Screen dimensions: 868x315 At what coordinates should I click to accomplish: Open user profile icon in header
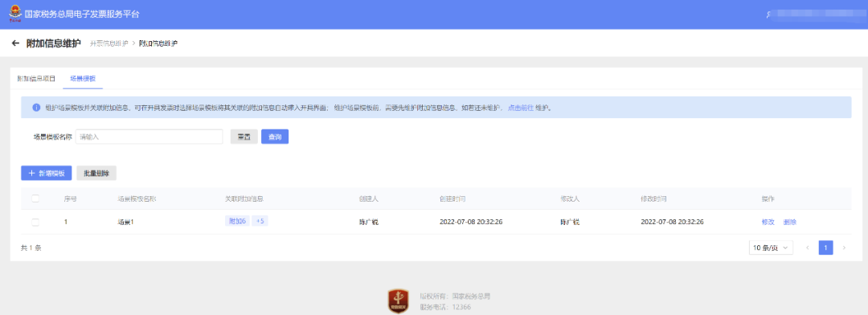768,14
